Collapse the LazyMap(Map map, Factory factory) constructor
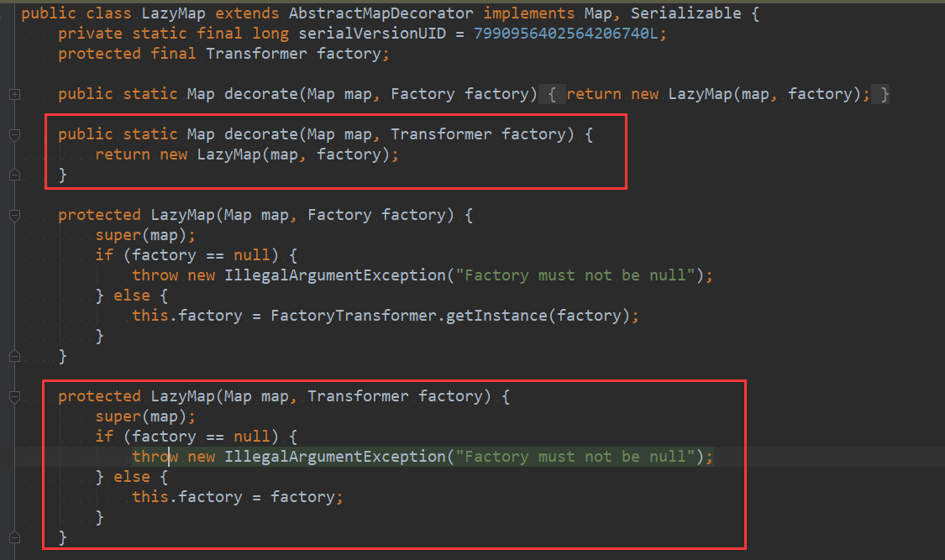Image resolution: width=945 pixels, height=560 pixels. (14, 216)
